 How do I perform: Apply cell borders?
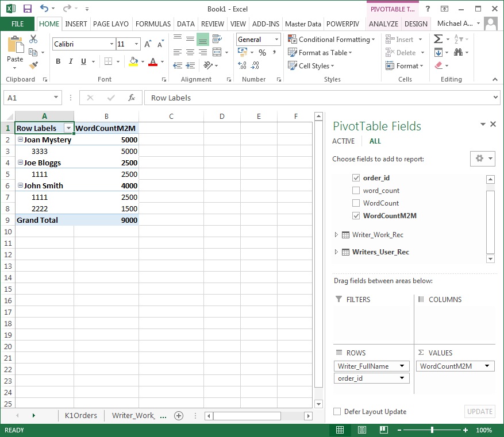pos(108,61)
